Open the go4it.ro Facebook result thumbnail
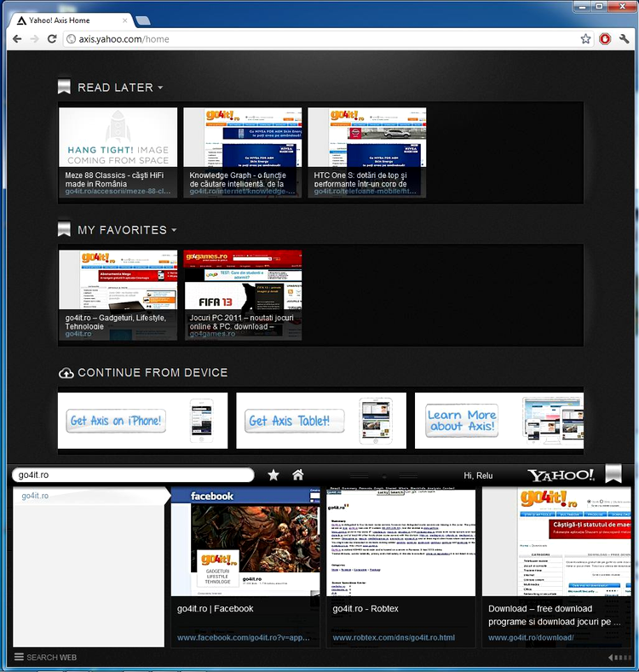This screenshot has height=672, width=639. (x=245, y=542)
